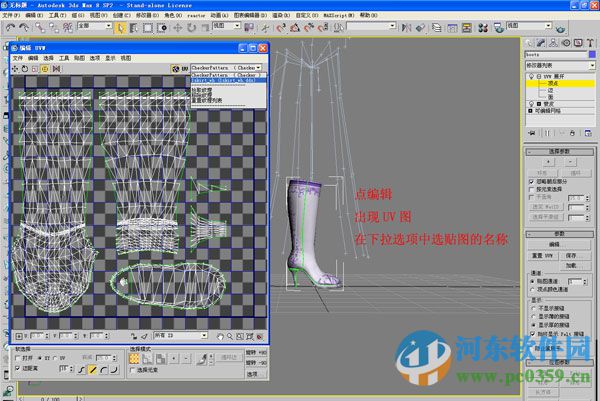This screenshot has width=600, height=401.
Task: Select the UV soft selection radio button
Action: [x=55, y=358]
